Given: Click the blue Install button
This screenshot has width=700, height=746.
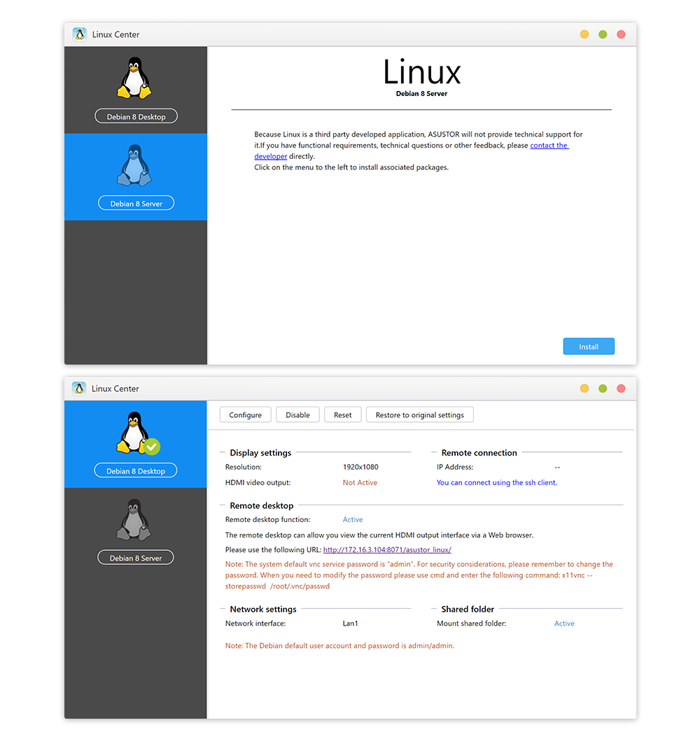Looking at the screenshot, I should [x=589, y=346].
